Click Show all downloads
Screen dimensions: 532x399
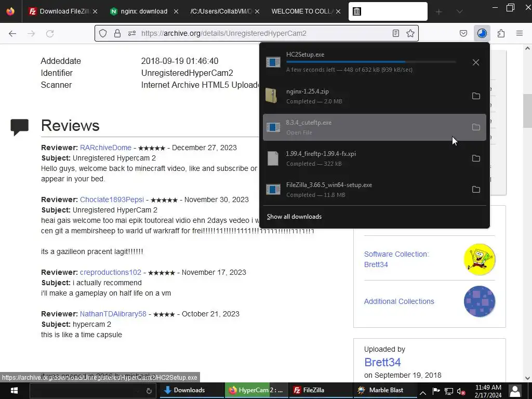click(x=294, y=217)
